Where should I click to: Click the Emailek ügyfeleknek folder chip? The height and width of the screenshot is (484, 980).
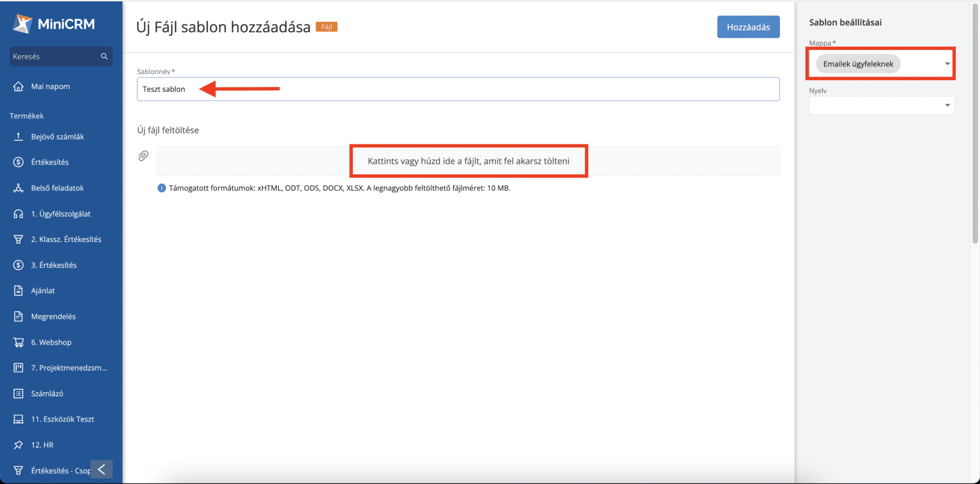tap(858, 64)
